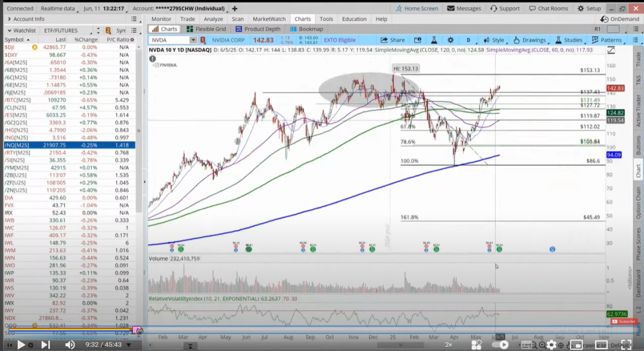Collapse the Watchlist section

9,30
